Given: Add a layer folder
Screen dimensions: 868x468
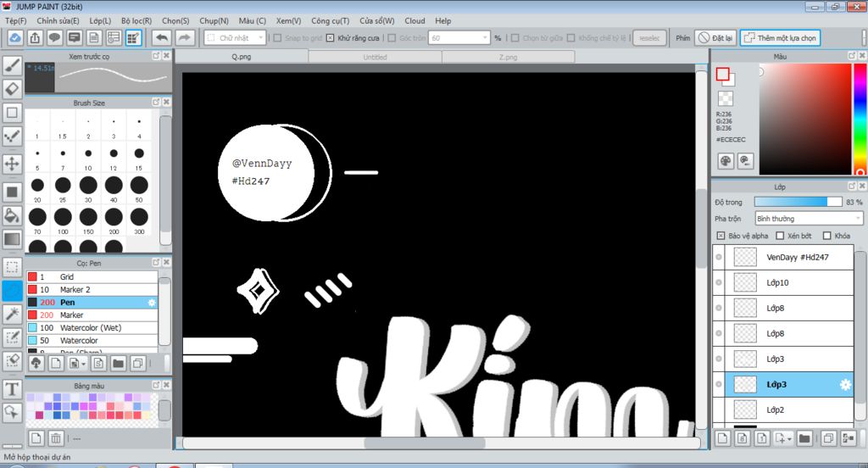Looking at the screenshot, I should click(804, 438).
